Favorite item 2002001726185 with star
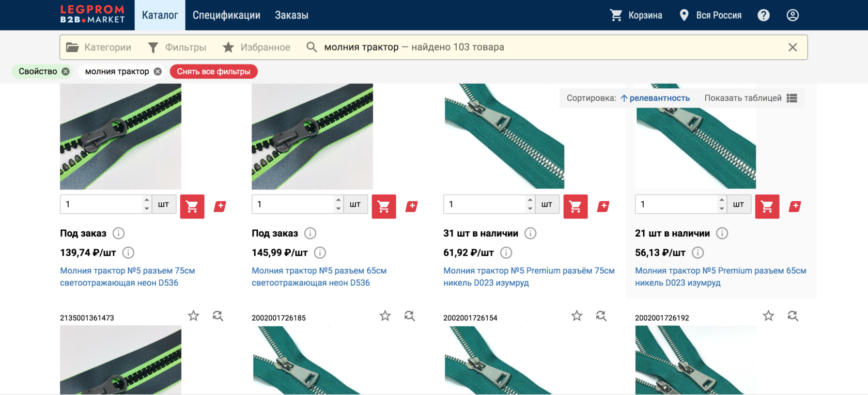868x395 pixels. pyautogui.click(x=385, y=315)
